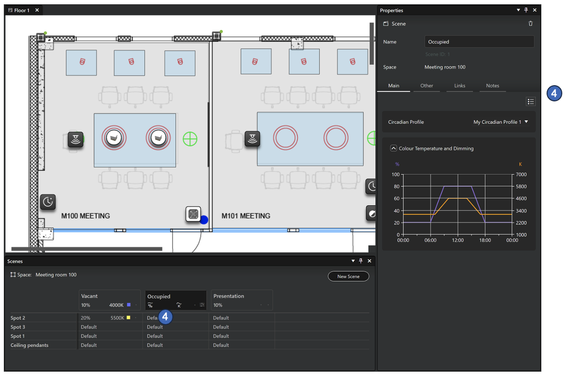Select the timer clock device in M100
588x375 pixels.
[48, 202]
